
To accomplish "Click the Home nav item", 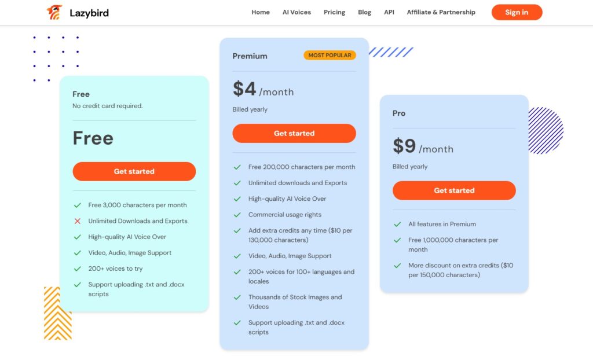I will coord(260,12).
